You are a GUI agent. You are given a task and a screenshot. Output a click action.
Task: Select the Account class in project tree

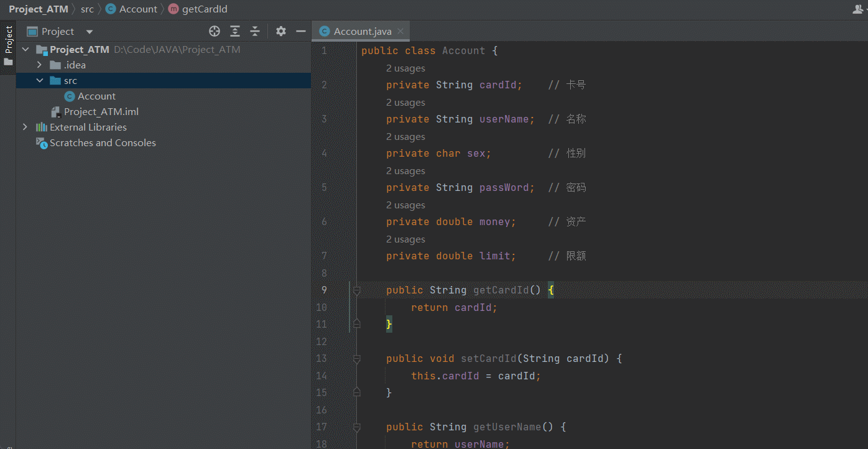click(96, 96)
